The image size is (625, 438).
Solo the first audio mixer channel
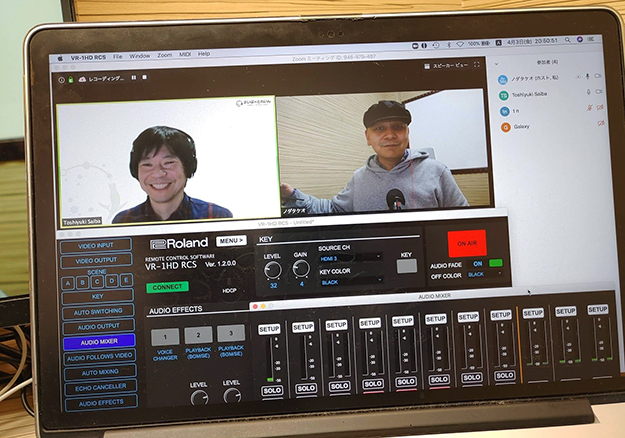point(272,390)
